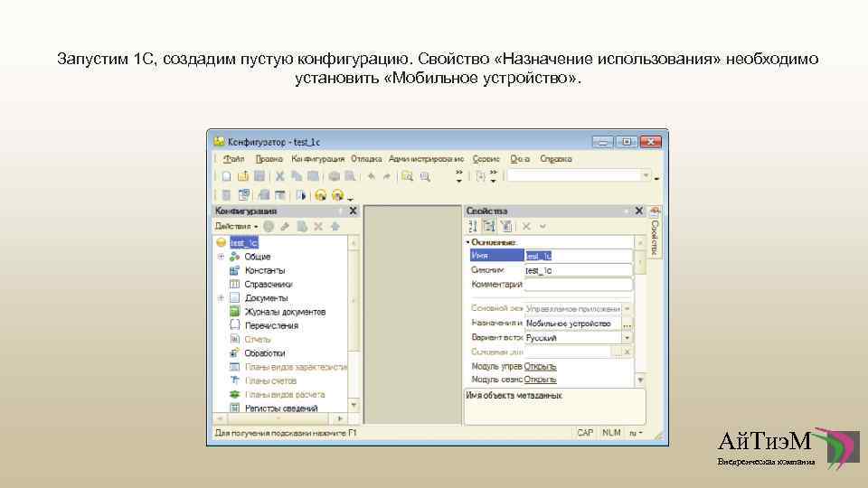Click inside the Имя input field
This screenshot has width=868, height=488.
coord(578,256)
